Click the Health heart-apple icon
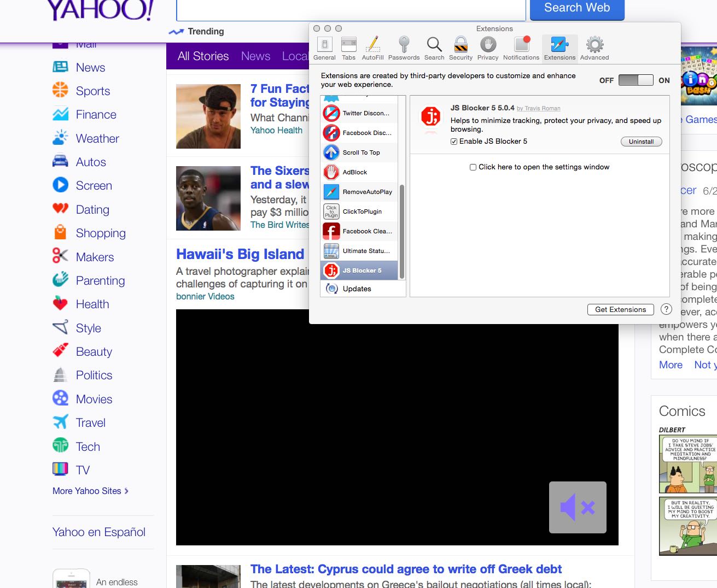The width and height of the screenshot is (717, 588). click(x=60, y=303)
